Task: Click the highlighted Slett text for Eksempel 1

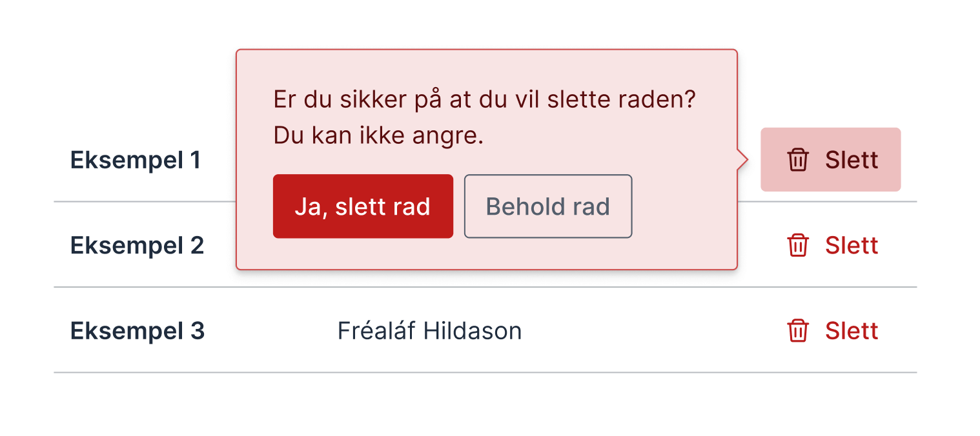Action: tap(852, 160)
